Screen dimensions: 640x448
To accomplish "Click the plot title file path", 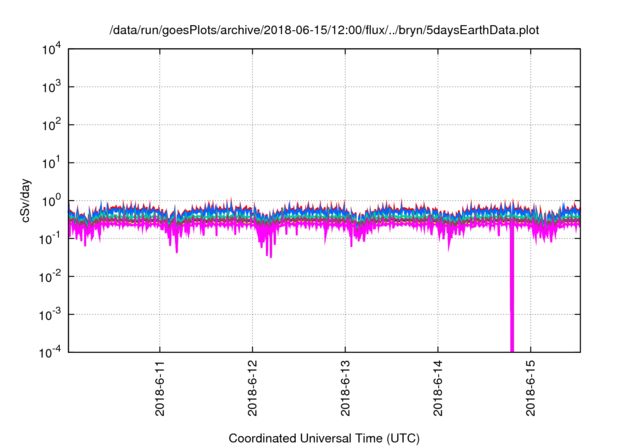I will coord(324,30).
